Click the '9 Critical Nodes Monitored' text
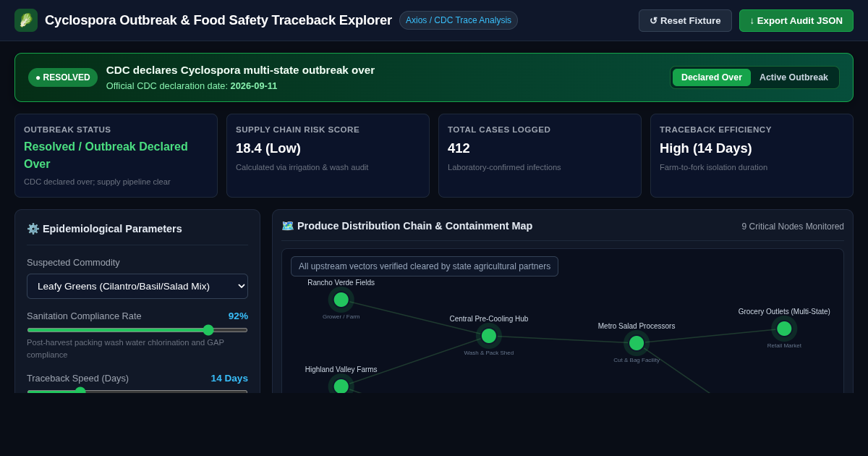 (x=793, y=227)
